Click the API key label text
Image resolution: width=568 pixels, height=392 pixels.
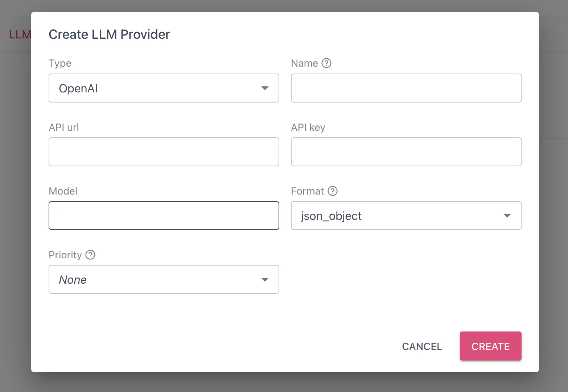(x=308, y=128)
